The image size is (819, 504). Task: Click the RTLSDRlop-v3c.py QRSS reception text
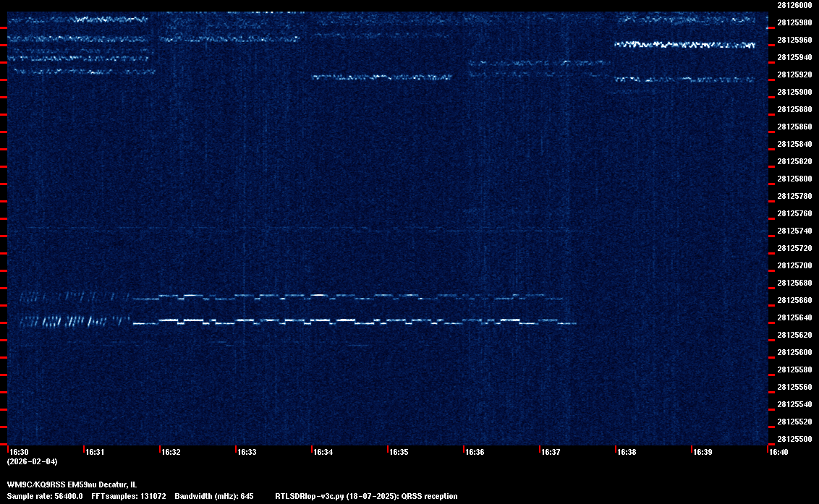coord(366,496)
